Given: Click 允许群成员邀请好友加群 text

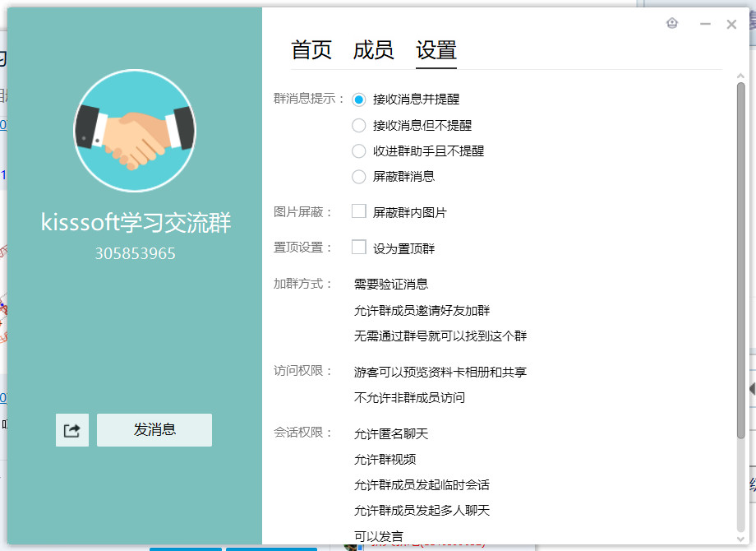Looking at the screenshot, I should pos(422,310).
